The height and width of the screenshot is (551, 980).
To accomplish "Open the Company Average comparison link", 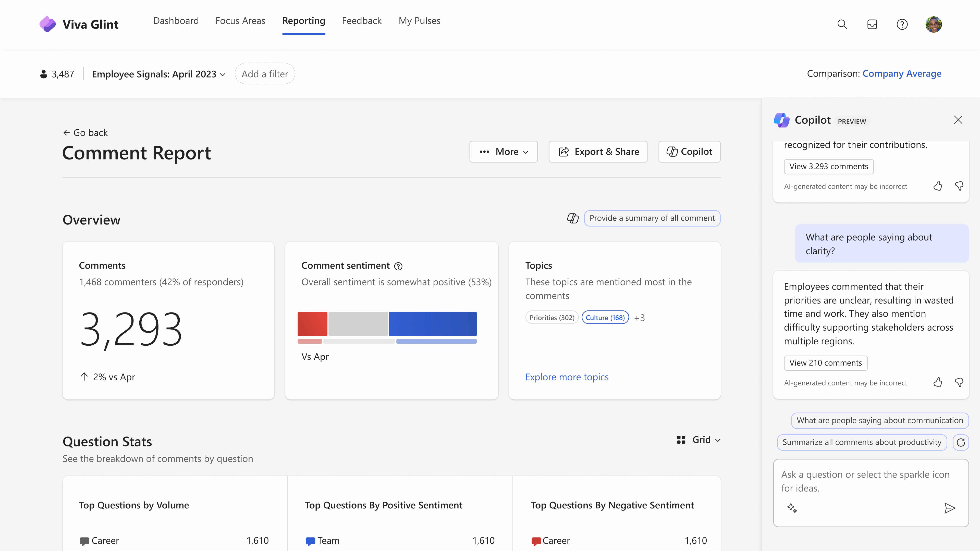I will pos(902,73).
